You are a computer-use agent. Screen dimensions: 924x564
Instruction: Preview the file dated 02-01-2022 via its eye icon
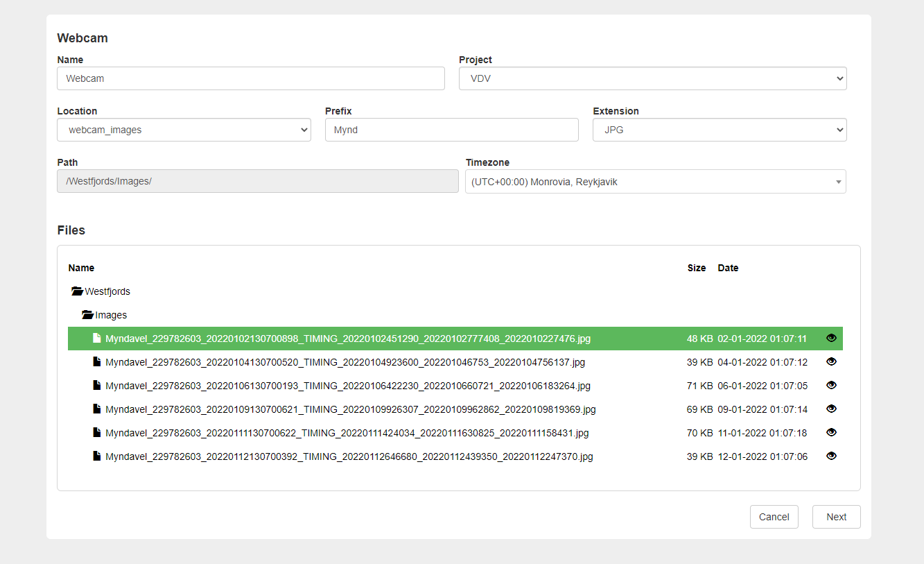(831, 339)
